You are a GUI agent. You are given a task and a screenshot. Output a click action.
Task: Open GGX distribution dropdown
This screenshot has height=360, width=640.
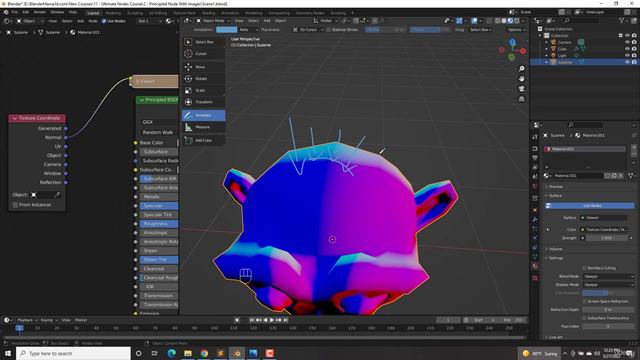159,122
